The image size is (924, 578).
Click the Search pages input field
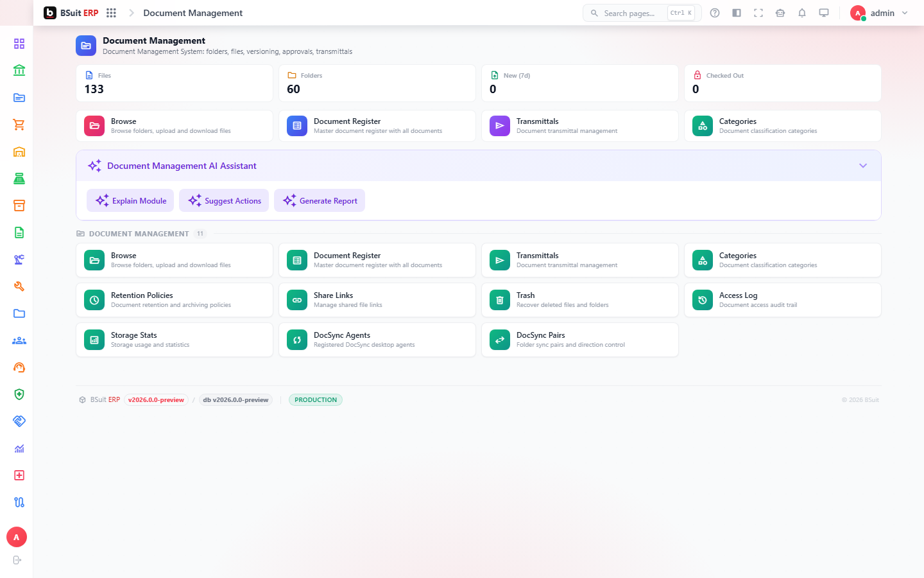coord(642,13)
